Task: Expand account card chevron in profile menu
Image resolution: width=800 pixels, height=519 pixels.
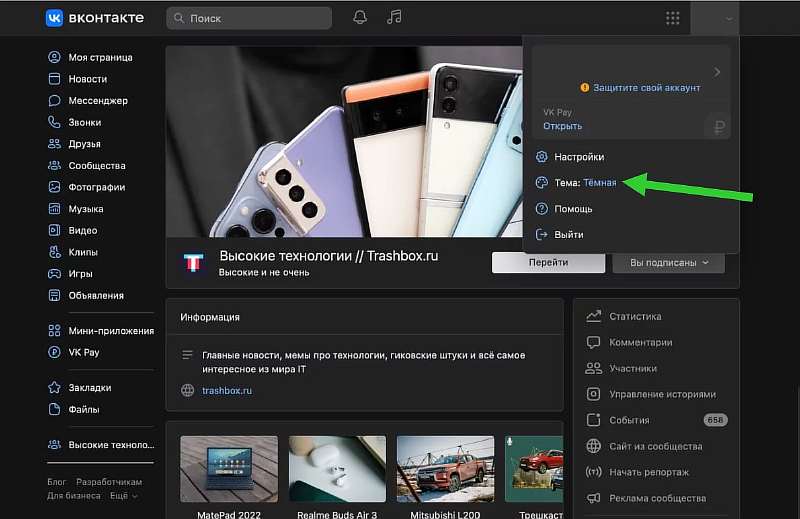Action: (x=717, y=72)
